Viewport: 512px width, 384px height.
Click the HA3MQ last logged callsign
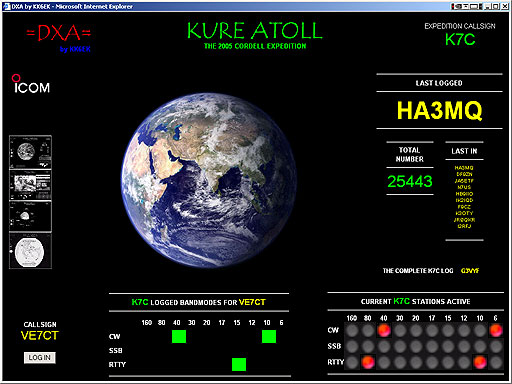tap(439, 110)
